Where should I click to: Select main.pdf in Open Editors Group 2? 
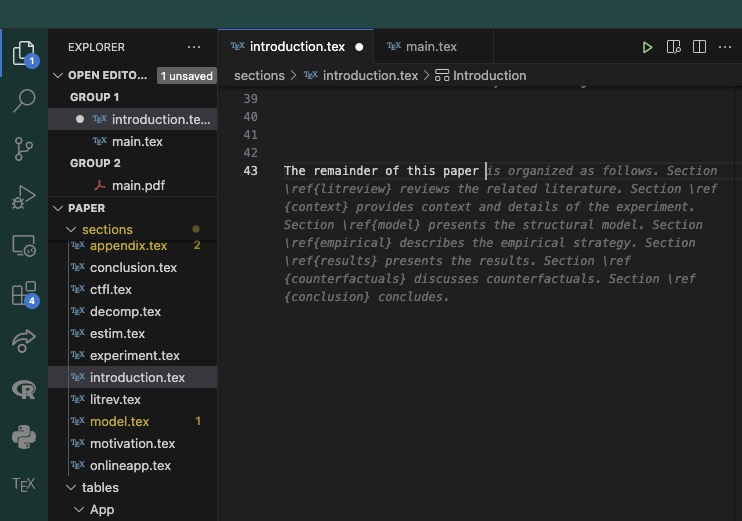point(132,185)
